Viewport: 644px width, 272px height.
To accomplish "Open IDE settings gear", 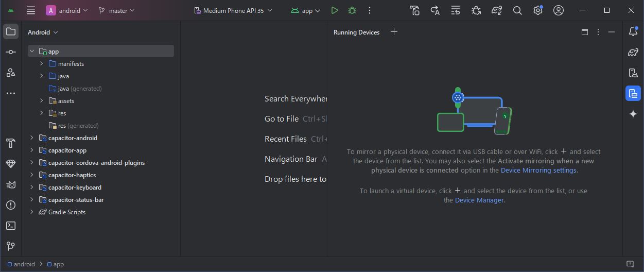I will point(538,10).
